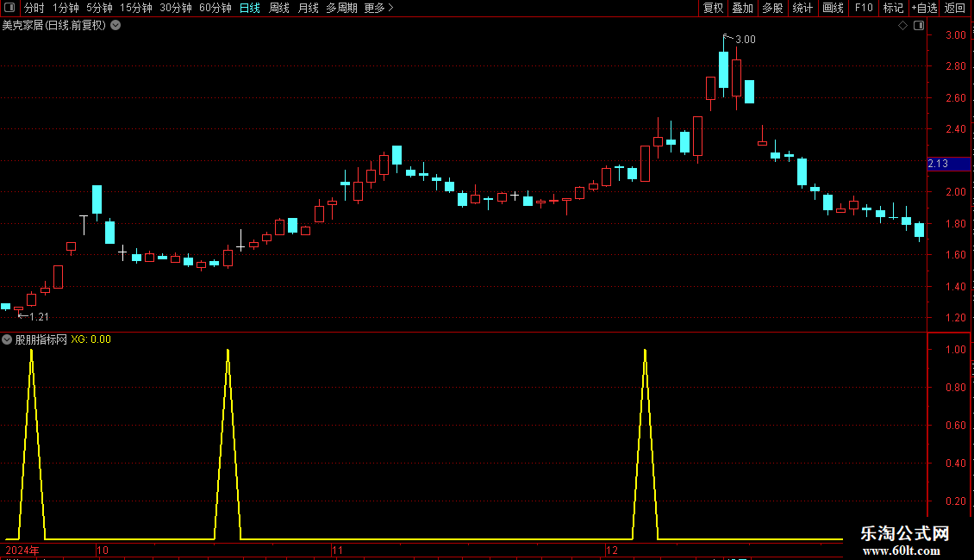Screen dimensions: 974x560
Task: Click the 股朋指标网 indicator name
Action: coord(41,339)
